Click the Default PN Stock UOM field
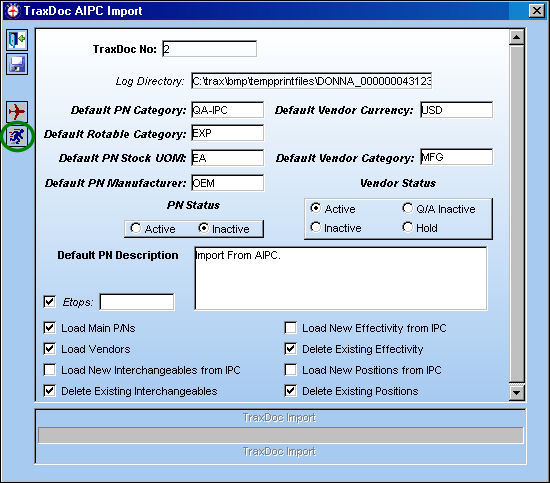 pos(228,158)
